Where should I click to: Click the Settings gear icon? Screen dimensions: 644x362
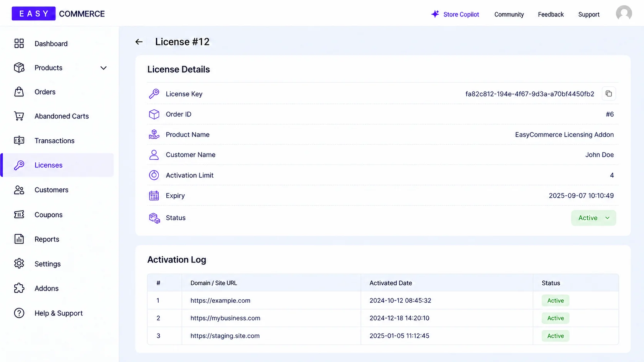click(x=19, y=264)
